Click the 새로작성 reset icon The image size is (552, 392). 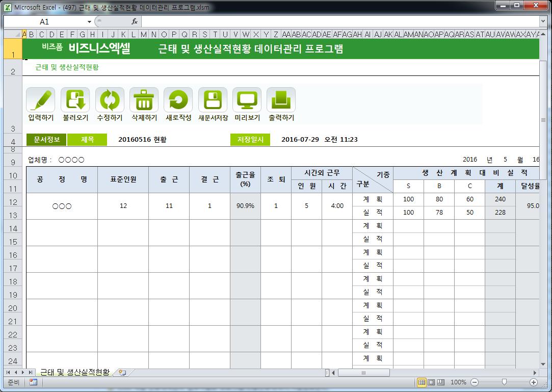coord(178,100)
